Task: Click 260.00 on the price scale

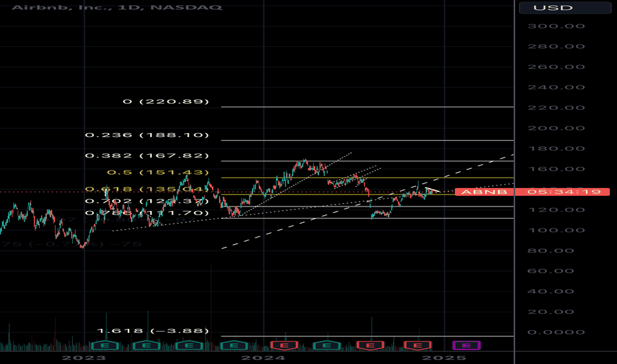Action: (x=556, y=67)
